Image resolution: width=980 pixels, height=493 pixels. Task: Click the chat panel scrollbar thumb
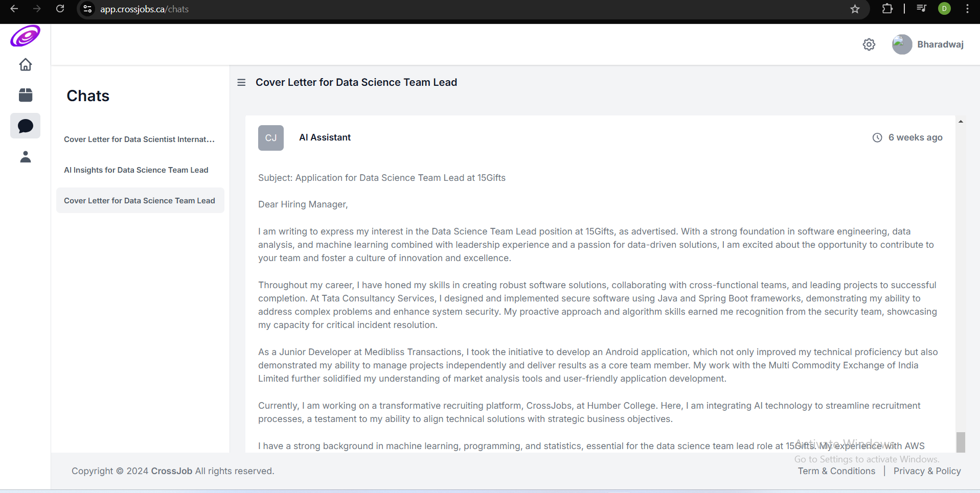click(961, 442)
